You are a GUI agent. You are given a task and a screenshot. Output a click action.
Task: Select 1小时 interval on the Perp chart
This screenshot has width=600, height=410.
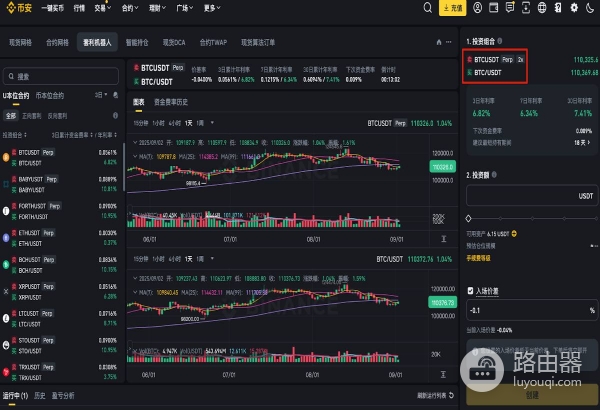pyautogui.click(x=158, y=123)
